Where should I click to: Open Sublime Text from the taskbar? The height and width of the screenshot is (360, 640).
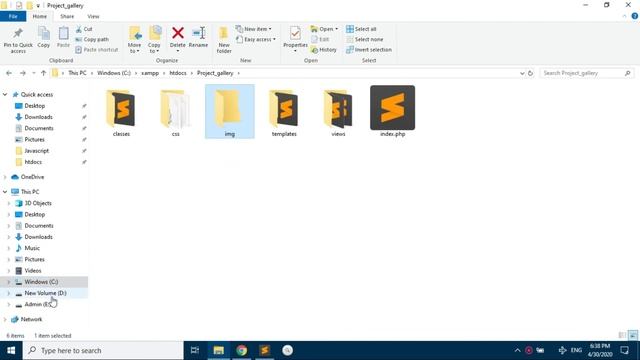pyautogui.click(x=264, y=350)
